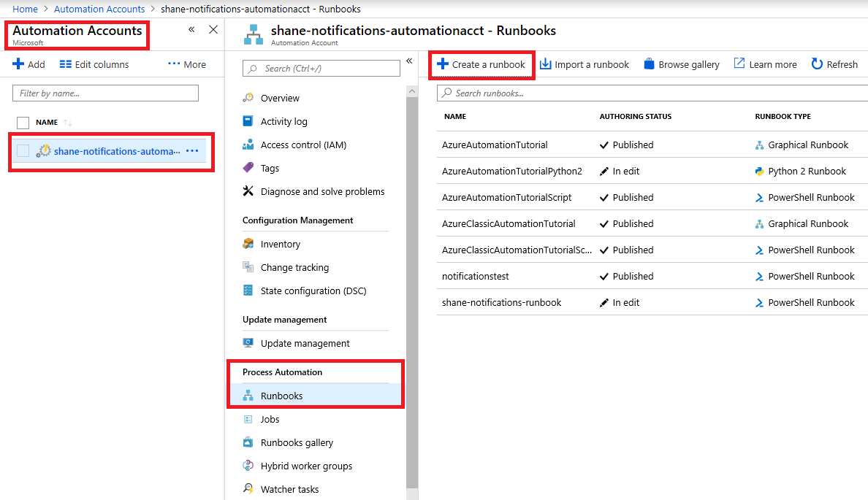Open Access control (IAM) settings
Image resolution: width=868 pixels, height=500 pixels.
(248, 145)
